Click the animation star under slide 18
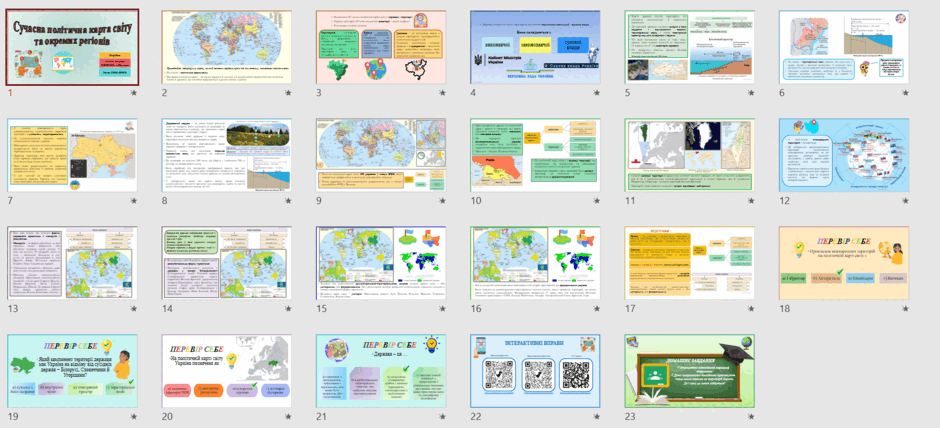 [x=905, y=309]
